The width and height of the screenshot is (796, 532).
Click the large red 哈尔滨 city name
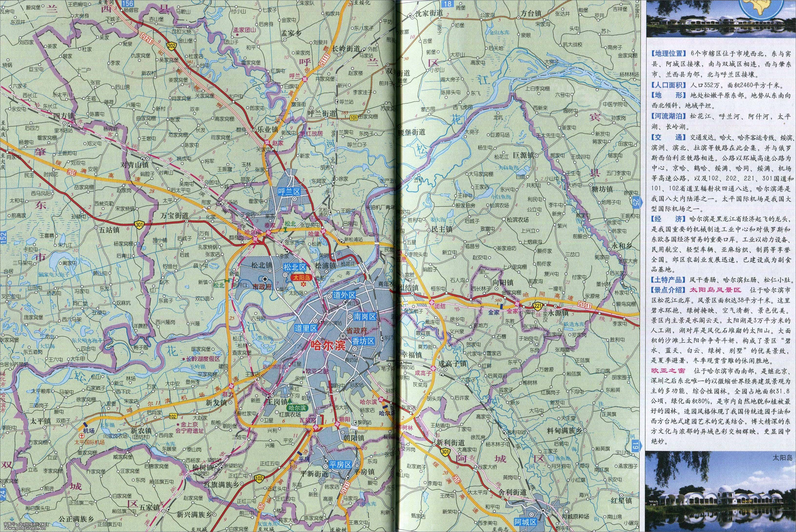click(x=328, y=346)
